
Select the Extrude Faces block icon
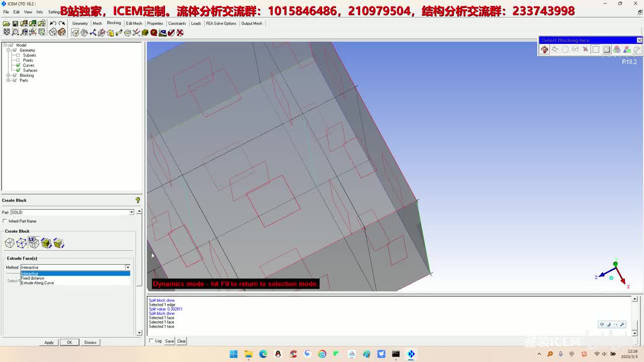point(34,243)
